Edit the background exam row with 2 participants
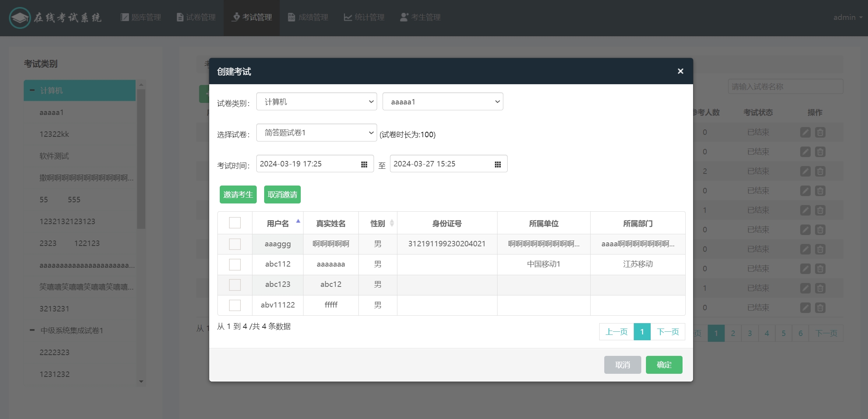868x419 pixels. (x=805, y=171)
